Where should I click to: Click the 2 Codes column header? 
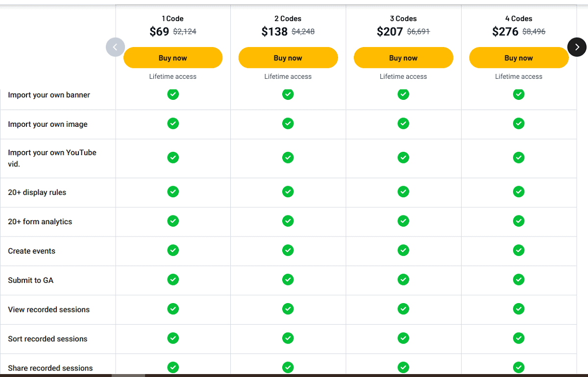288,18
